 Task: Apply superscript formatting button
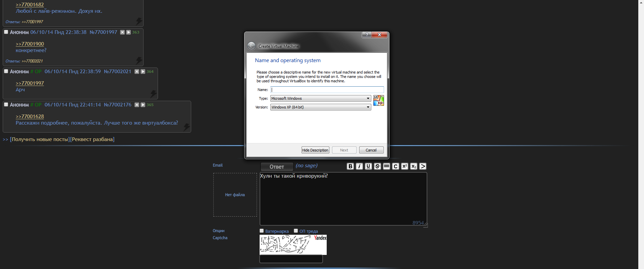click(405, 166)
